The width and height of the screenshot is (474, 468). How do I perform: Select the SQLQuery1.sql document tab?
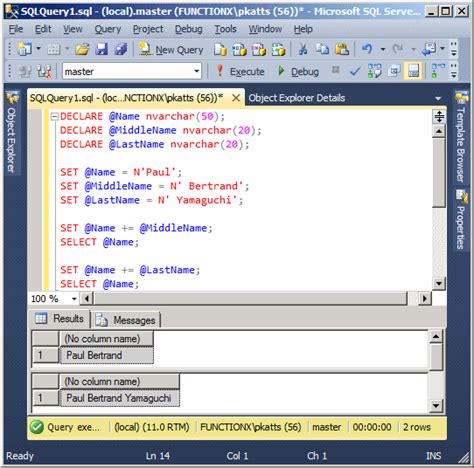coord(127,98)
